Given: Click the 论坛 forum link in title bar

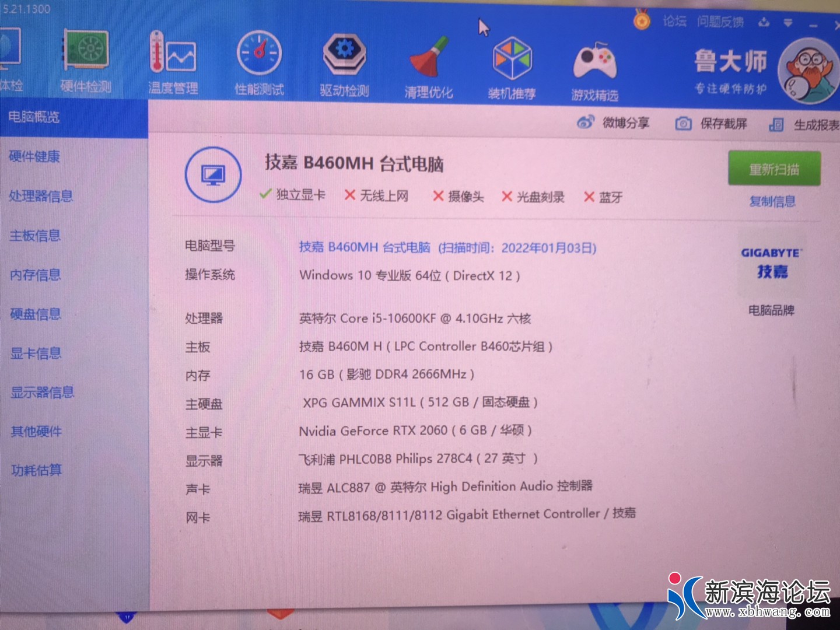Looking at the screenshot, I should 674,22.
